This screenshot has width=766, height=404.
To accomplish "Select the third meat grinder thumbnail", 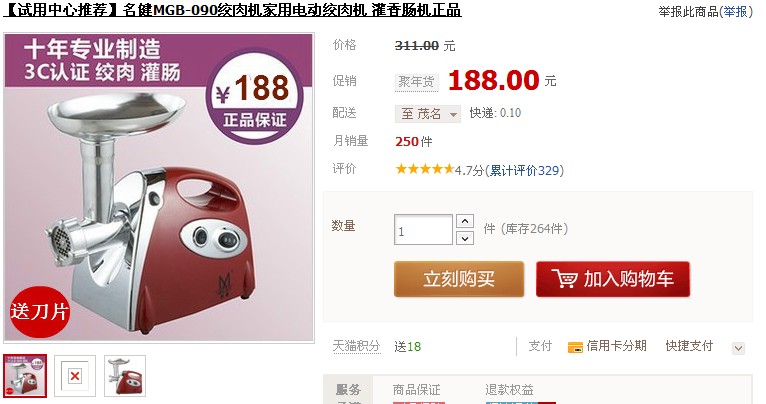I will coord(125,376).
